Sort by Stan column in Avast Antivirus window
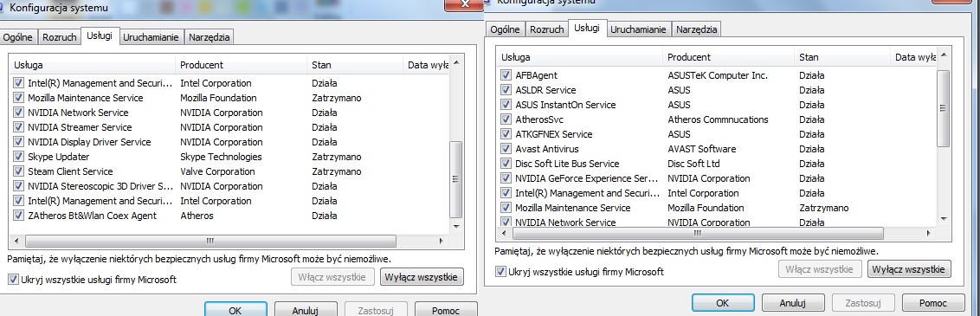Viewport: 980px width, 316px height. (841, 57)
